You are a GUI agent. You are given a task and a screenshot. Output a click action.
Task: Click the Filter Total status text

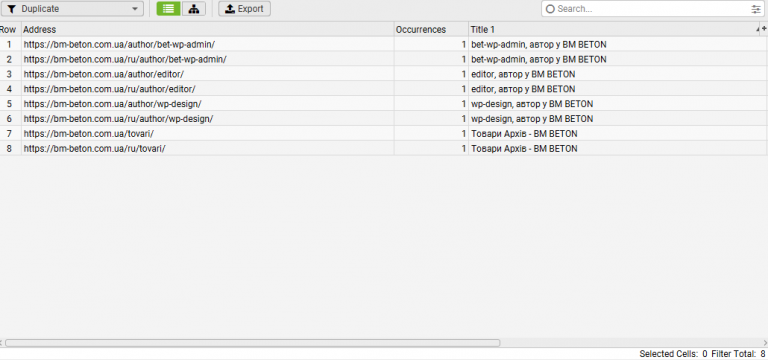(738, 354)
